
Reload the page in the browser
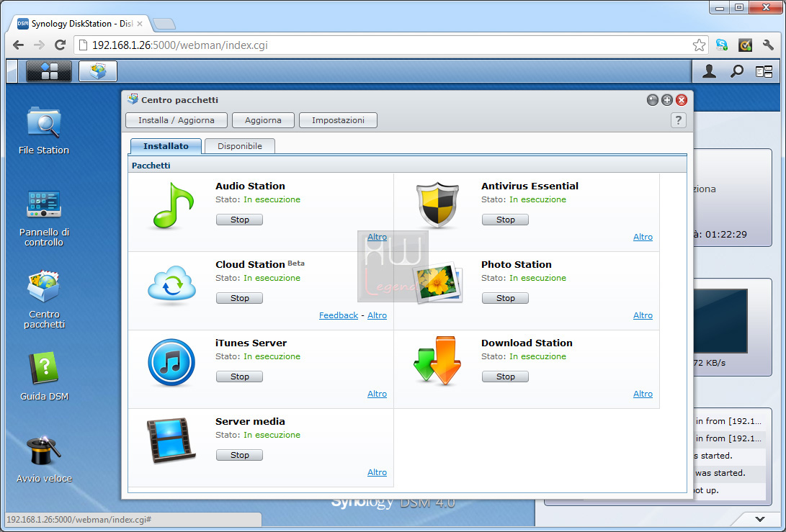click(60, 45)
